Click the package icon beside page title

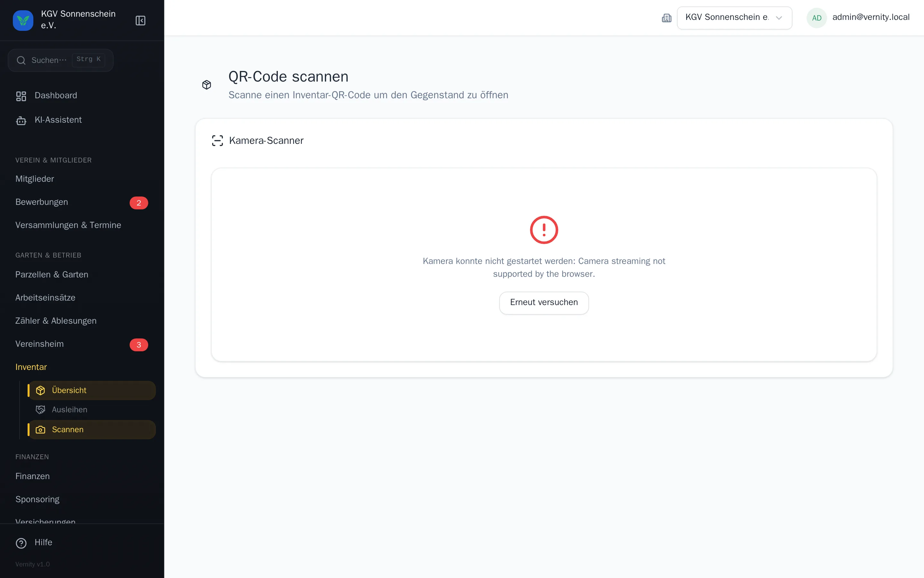click(207, 84)
